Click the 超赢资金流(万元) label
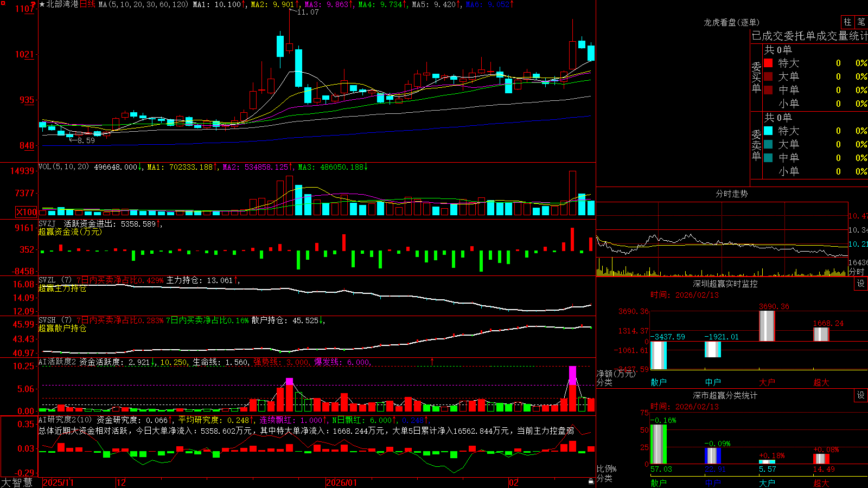The height and width of the screenshot is (488, 868). pyautogui.click(x=70, y=232)
